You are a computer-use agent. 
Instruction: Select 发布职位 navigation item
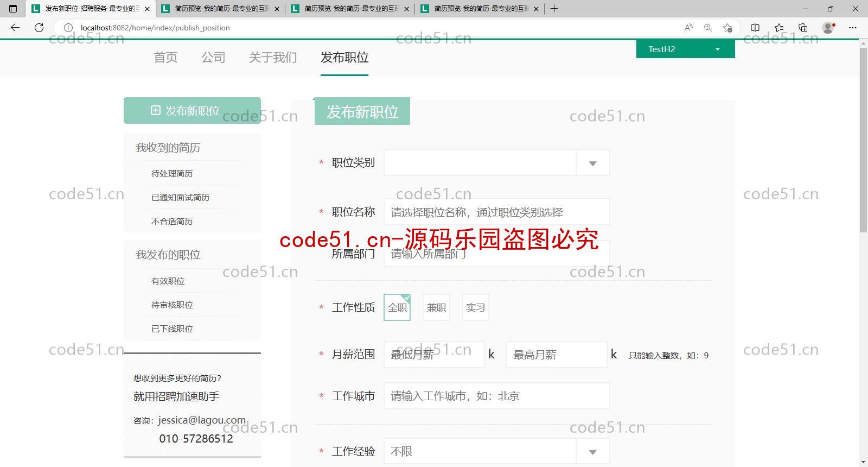coord(344,58)
